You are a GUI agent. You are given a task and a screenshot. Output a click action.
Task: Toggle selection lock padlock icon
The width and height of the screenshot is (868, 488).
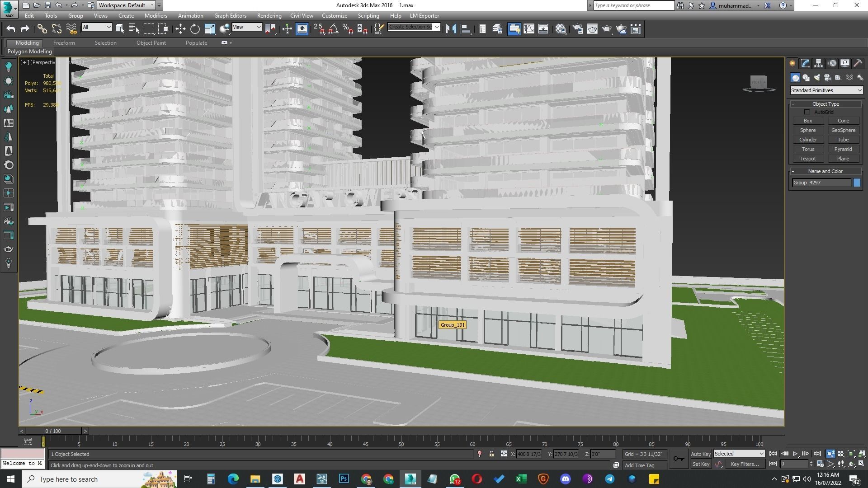[x=491, y=454]
